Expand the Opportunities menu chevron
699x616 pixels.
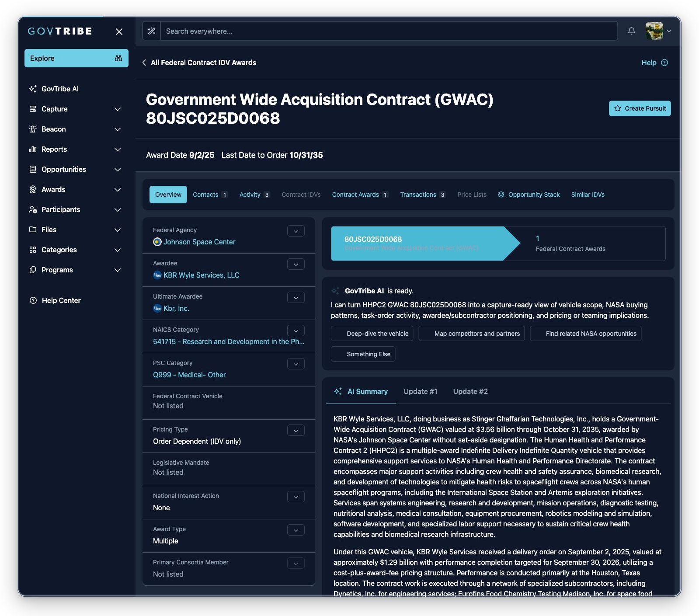[x=118, y=169]
